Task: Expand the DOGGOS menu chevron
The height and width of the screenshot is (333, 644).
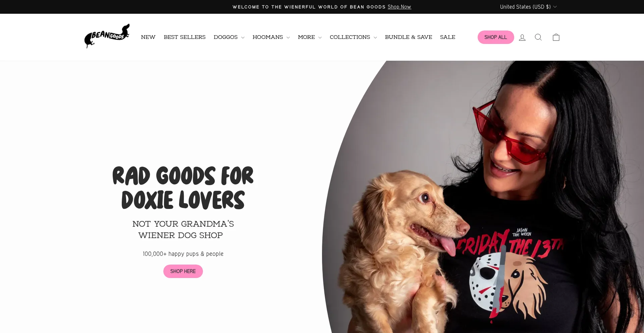Action: pyautogui.click(x=243, y=38)
